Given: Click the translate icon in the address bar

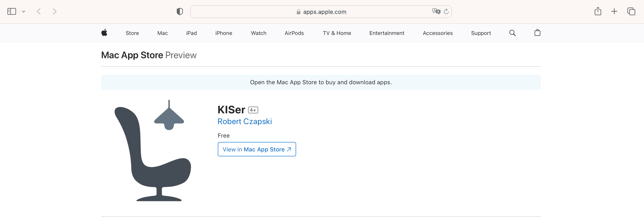Looking at the screenshot, I should 436,11.
